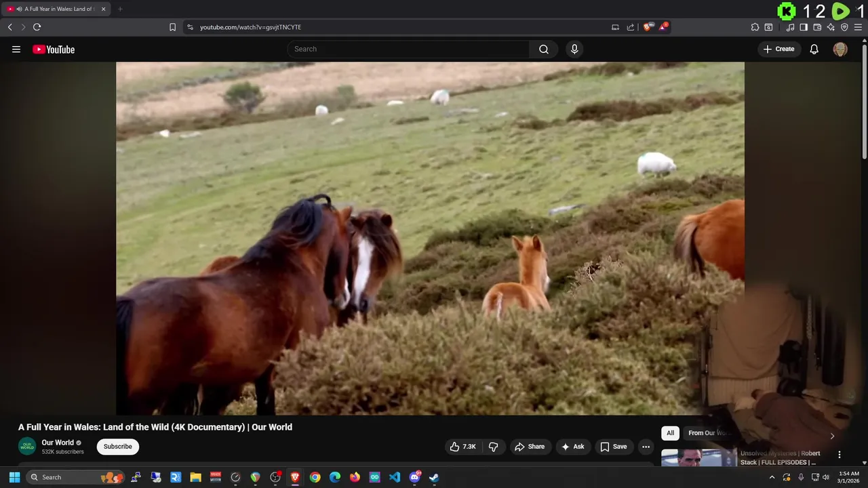Open Discord from the taskbar
868x488 pixels.
414,477
